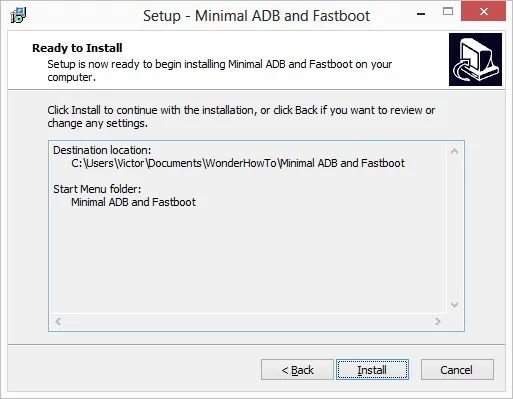Go to previous step with Back button
The image size is (513, 399).
pos(297,370)
